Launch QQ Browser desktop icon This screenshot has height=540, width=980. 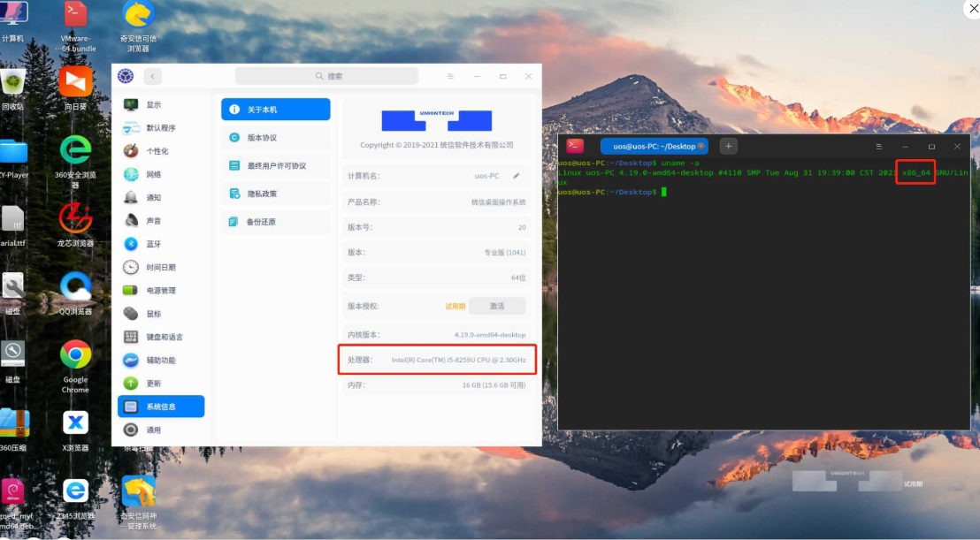click(76, 293)
